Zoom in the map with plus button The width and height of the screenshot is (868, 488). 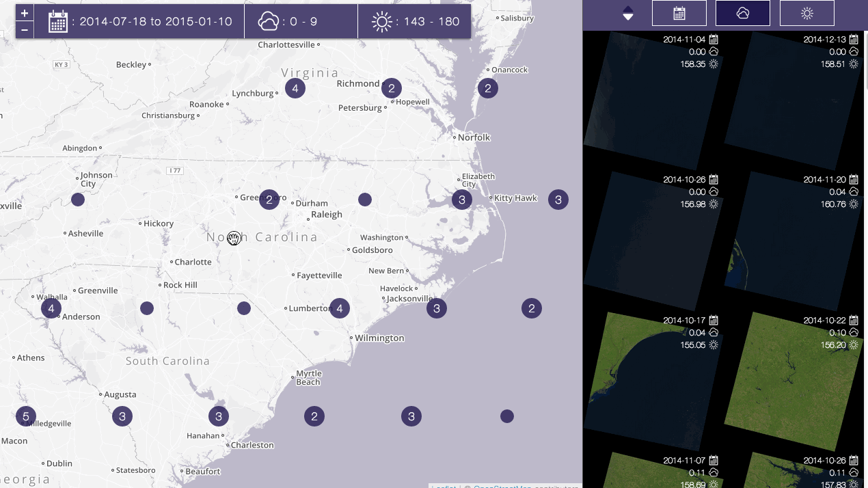(x=25, y=13)
